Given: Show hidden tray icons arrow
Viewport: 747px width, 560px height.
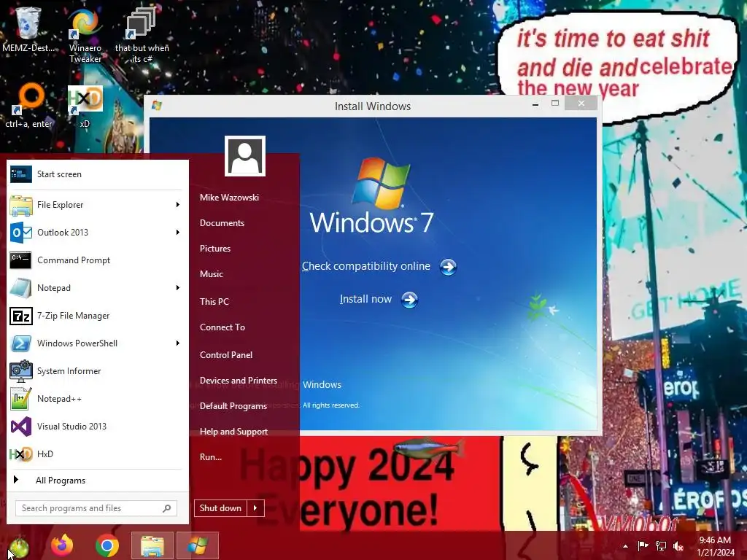Looking at the screenshot, I should click(x=625, y=546).
